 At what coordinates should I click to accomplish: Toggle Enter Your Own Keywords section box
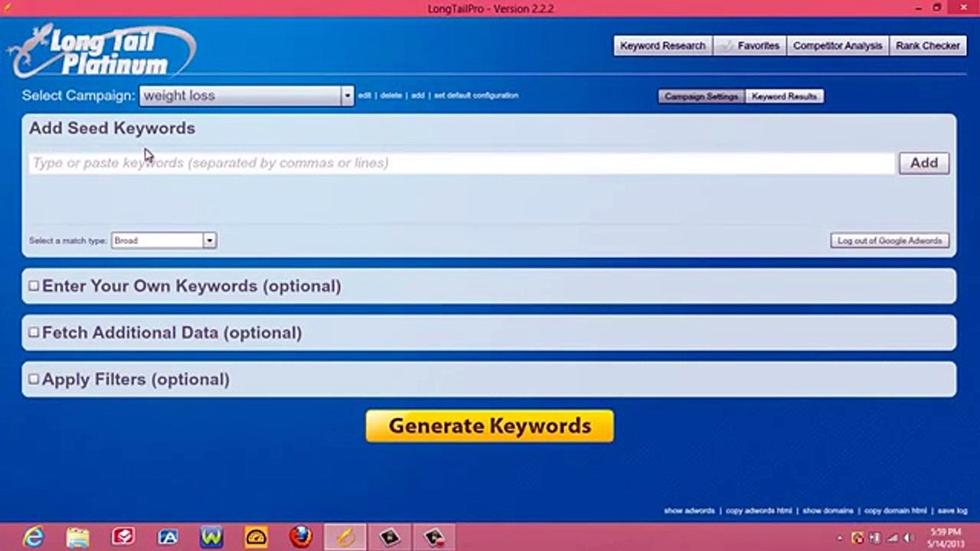(x=34, y=286)
